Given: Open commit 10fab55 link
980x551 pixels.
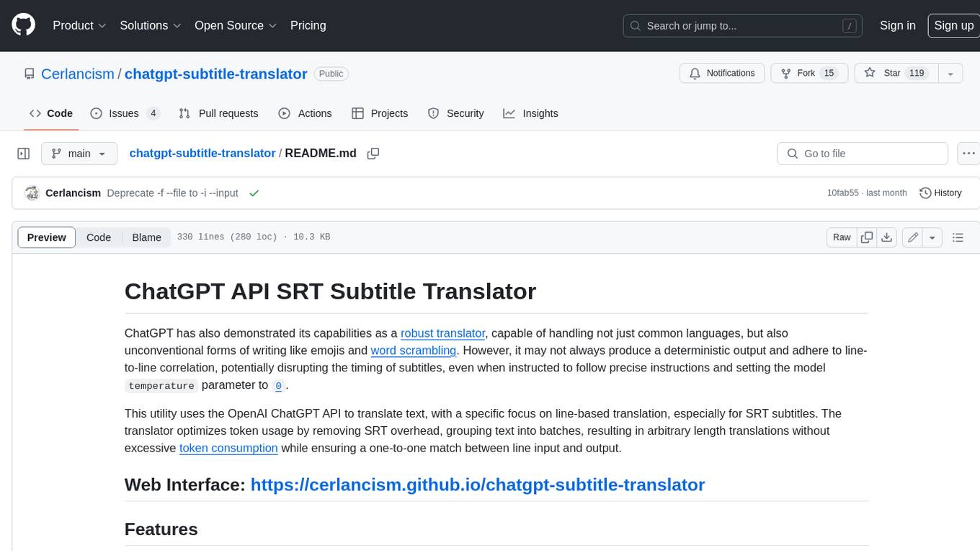Looking at the screenshot, I should 843,193.
